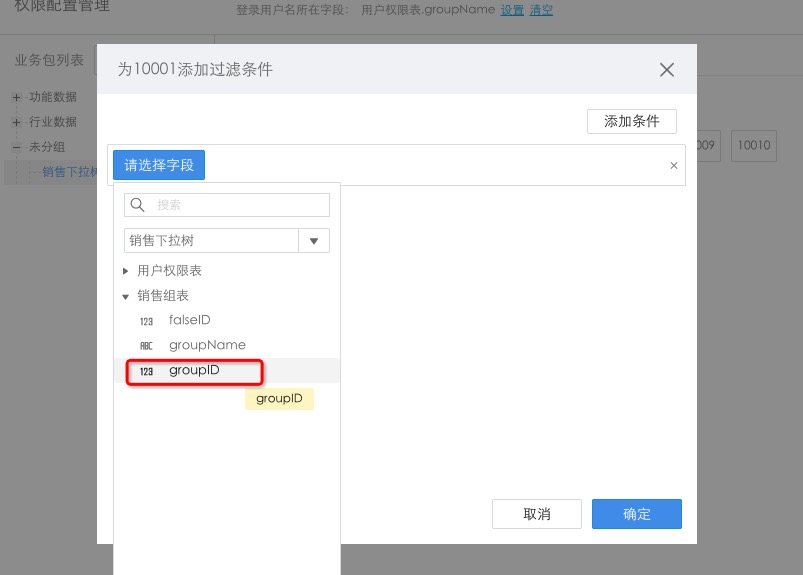Focus the 搜索 field search box

tap(227, 205)
